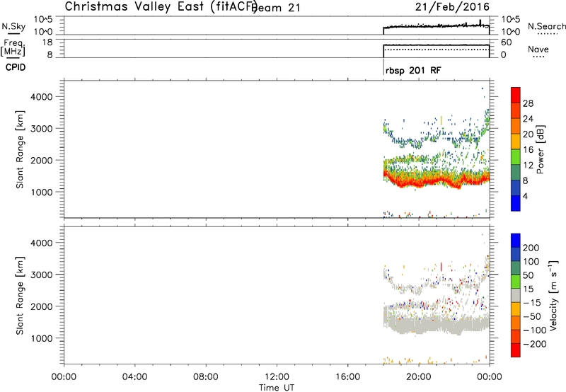
Task: Pick the bright blue bottom Power colorbar segment
Action: (x=516, y=203)
